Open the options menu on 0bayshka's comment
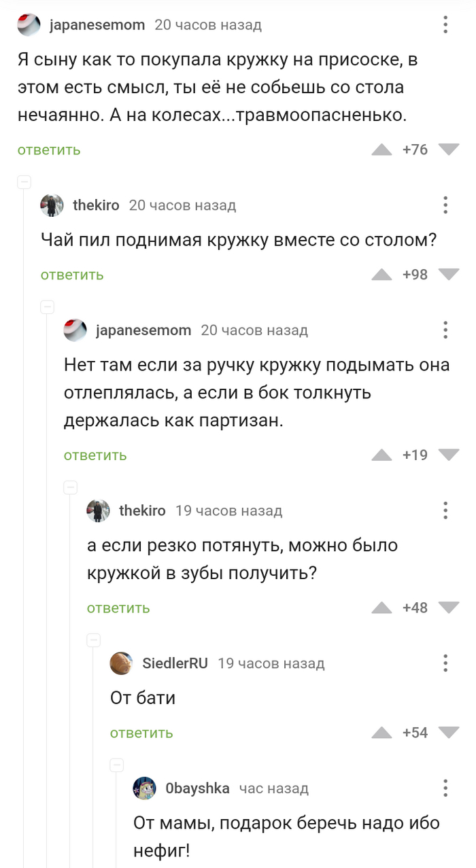The image size is (476, 868). pos(445,788)
